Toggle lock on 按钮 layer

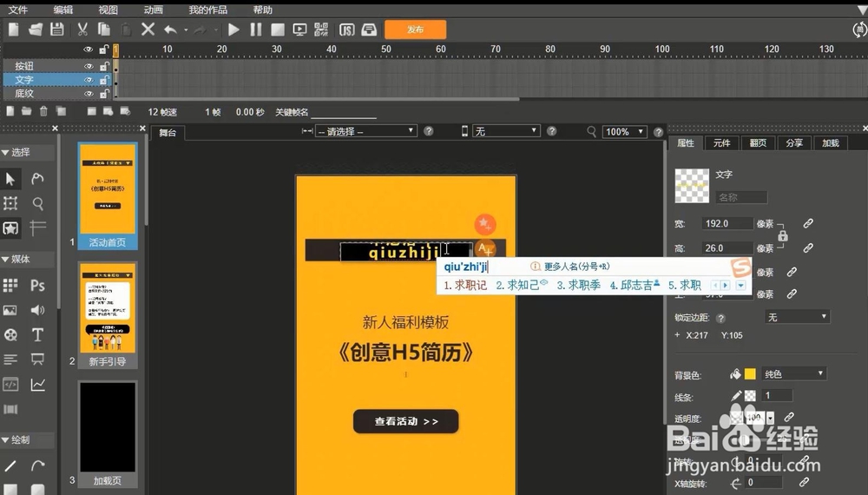104,66
